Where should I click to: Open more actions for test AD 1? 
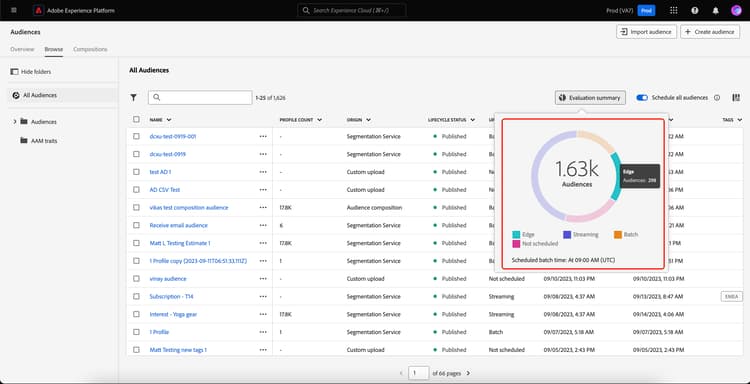pos(263,172)
